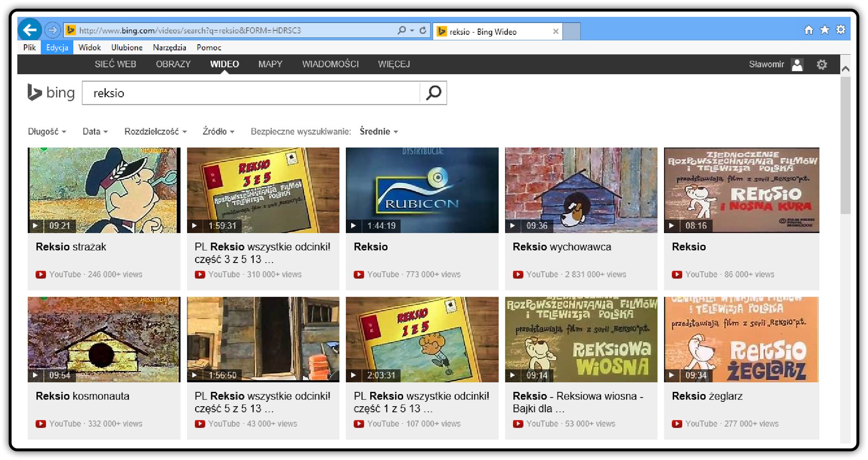Viewport: 868px width, 460px height.
Task: Switch to SIEĆ WEB search
Action: click(115, 64)
